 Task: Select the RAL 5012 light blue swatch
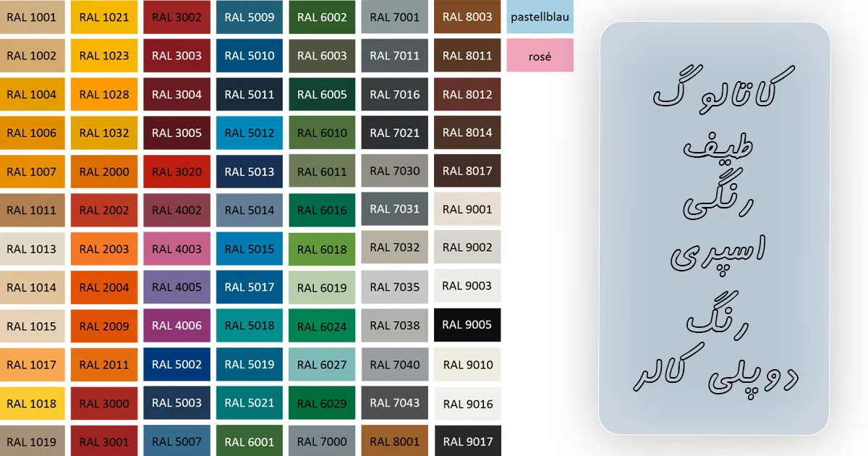[250, 133]
